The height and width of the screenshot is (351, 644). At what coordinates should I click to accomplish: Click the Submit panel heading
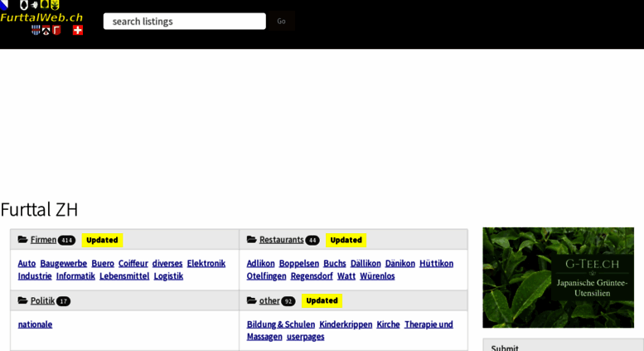(505, 348)
